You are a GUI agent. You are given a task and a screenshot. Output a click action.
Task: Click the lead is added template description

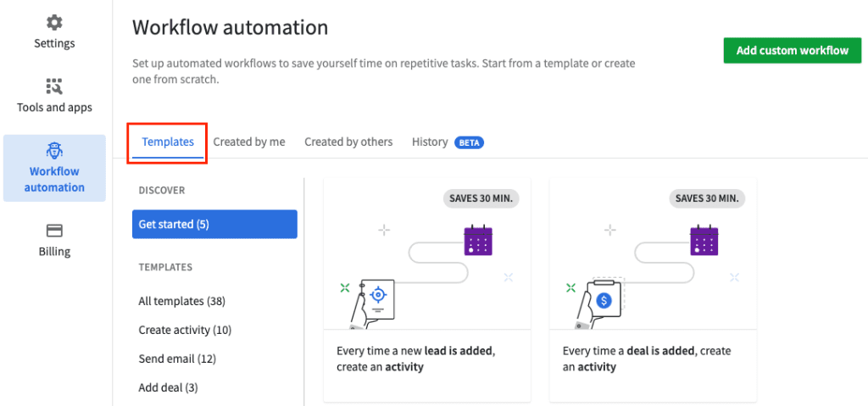click(415, 359)
